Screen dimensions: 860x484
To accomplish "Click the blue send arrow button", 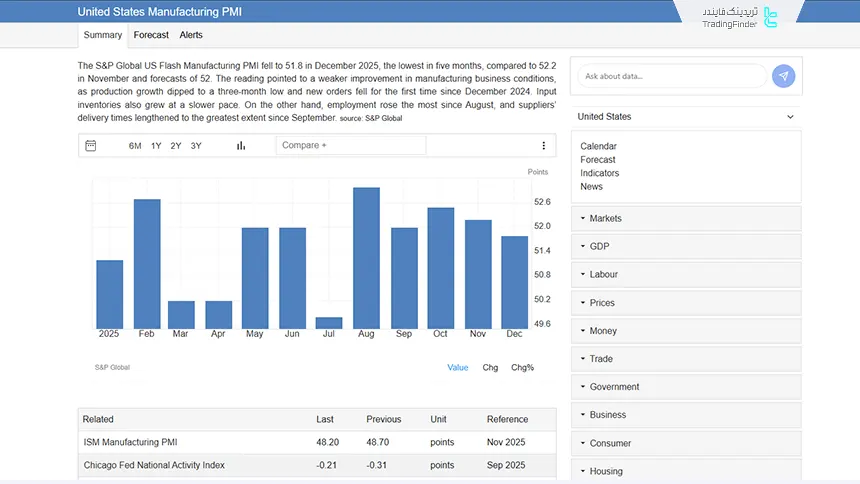I will pos(784,76).
